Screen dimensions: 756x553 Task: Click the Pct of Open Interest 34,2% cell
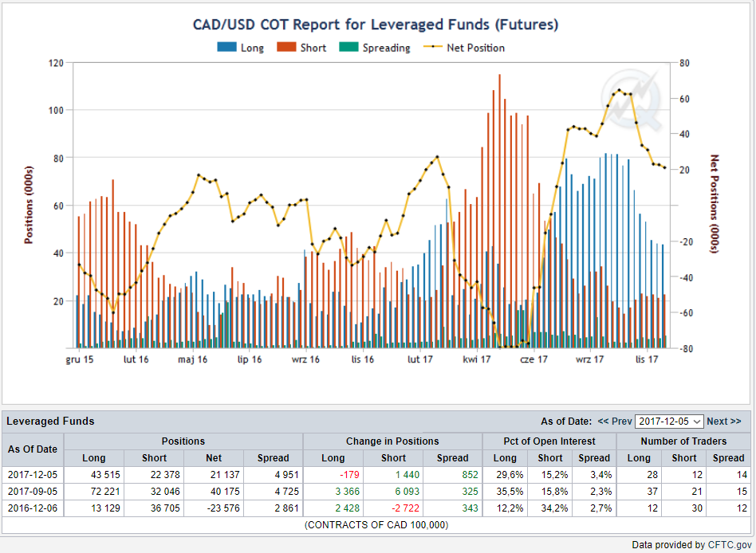pyautogui.click(x=550, y=508)
